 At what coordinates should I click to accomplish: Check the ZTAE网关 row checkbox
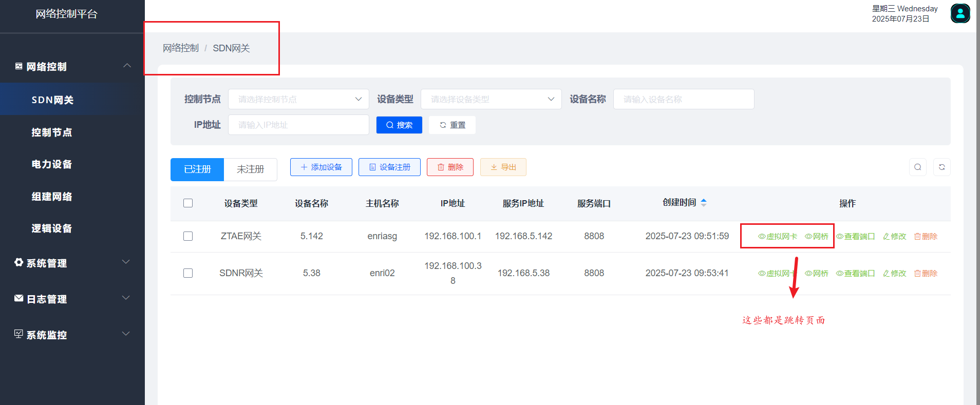pyautogui.click(x=188, y=236)
